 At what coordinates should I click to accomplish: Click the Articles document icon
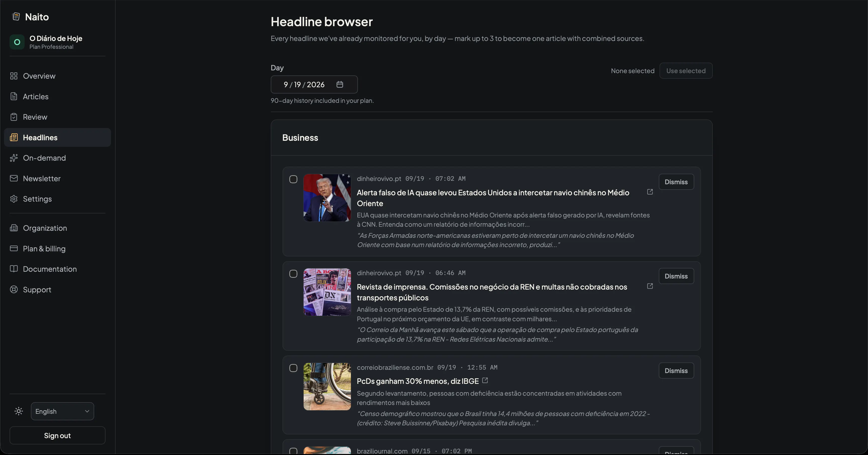click(x=14, y=97)
